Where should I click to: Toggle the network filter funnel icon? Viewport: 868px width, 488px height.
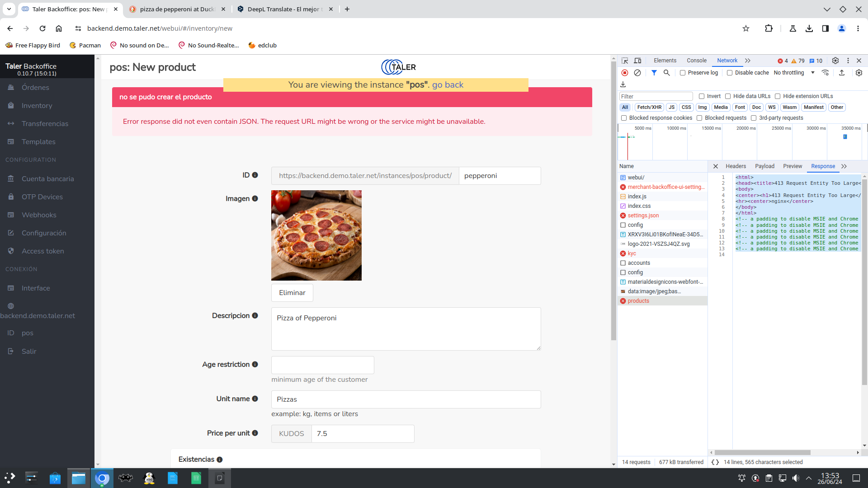point(654,73)
